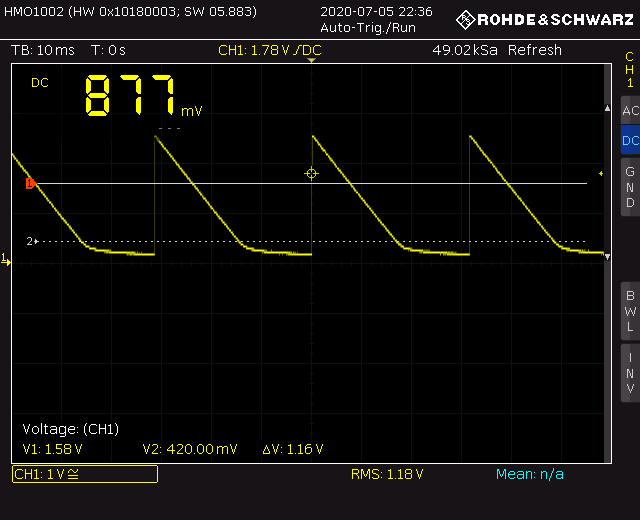Select cursor 1 red marker
This screenshot has width=640, height=520.
pyautogui.click(x=31, y=184)
